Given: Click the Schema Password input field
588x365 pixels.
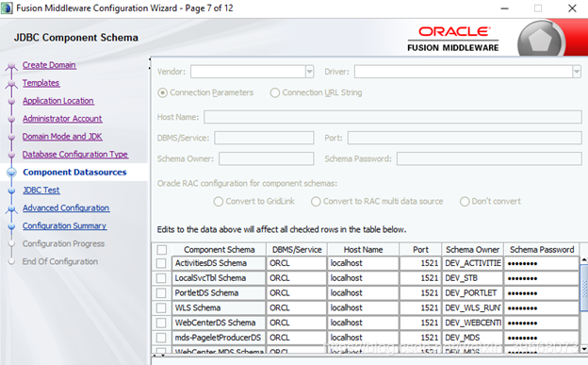Looking at the screenshot, I should pyautogui.click(x=489, y=158).
